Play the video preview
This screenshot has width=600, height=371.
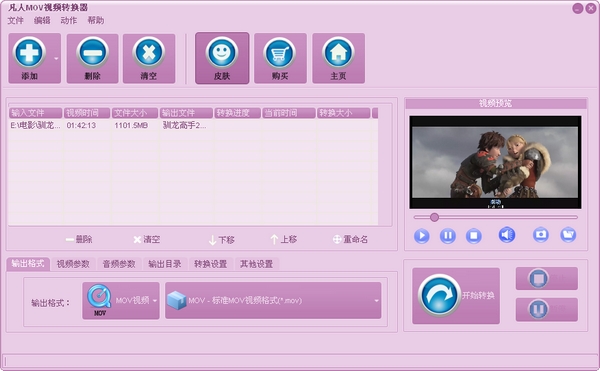click(x=422, y=236)
